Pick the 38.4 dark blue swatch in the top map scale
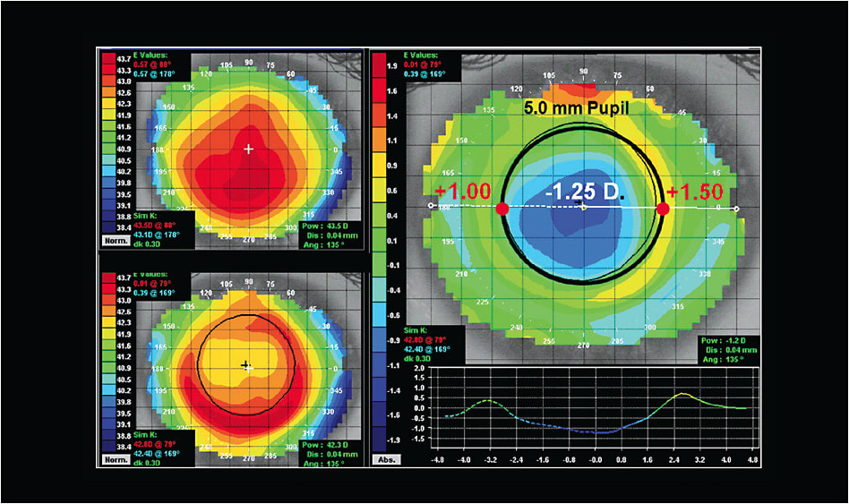 pyautogui.click(x=109, y=227)
